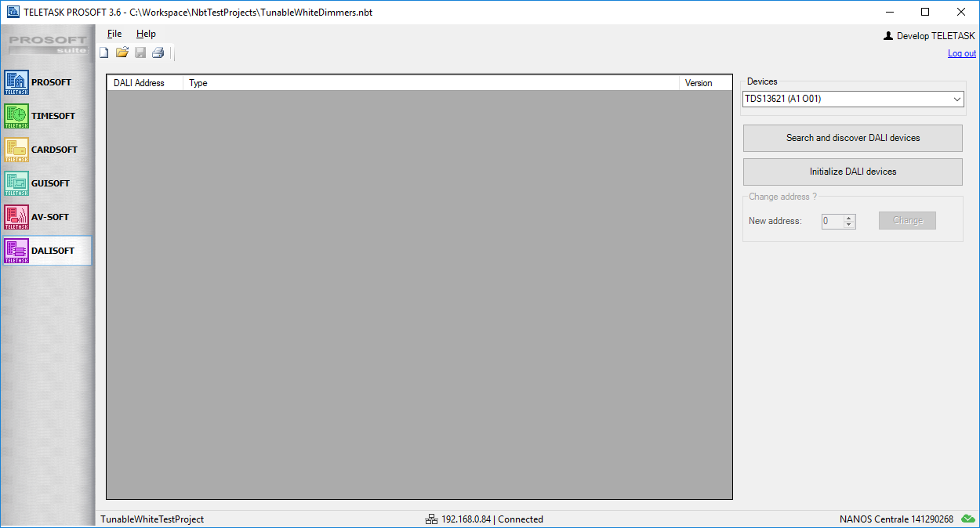Click Initialize DALI devices button

pos(853,172)
